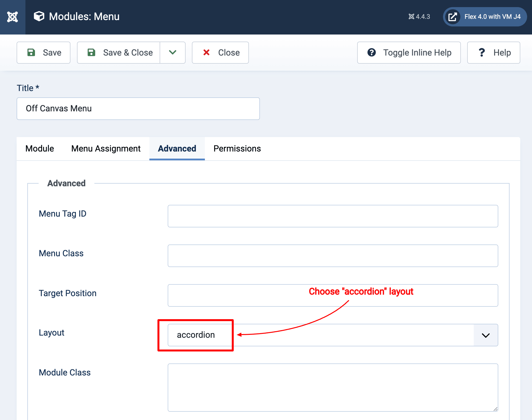Expand the Save & Close dropdown arrow

pos(173,53)
